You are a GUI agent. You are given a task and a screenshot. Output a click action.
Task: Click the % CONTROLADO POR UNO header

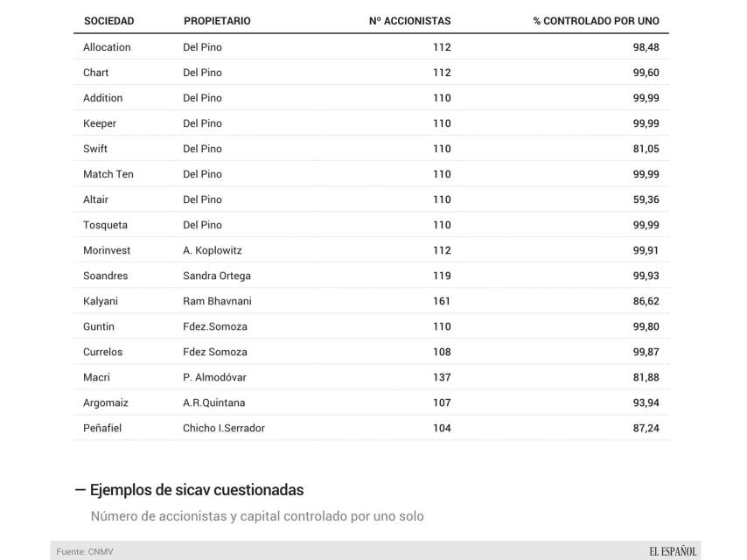596,21
